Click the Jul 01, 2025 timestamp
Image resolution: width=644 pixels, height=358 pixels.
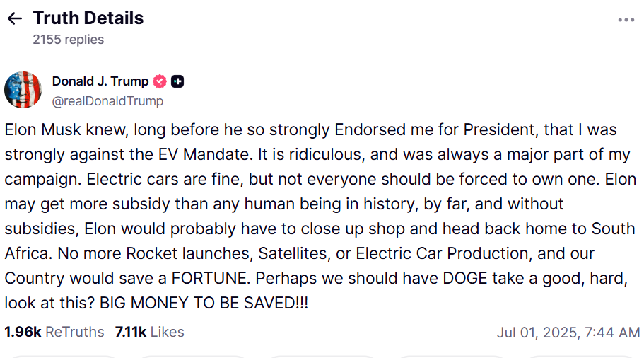click(568, 332)
